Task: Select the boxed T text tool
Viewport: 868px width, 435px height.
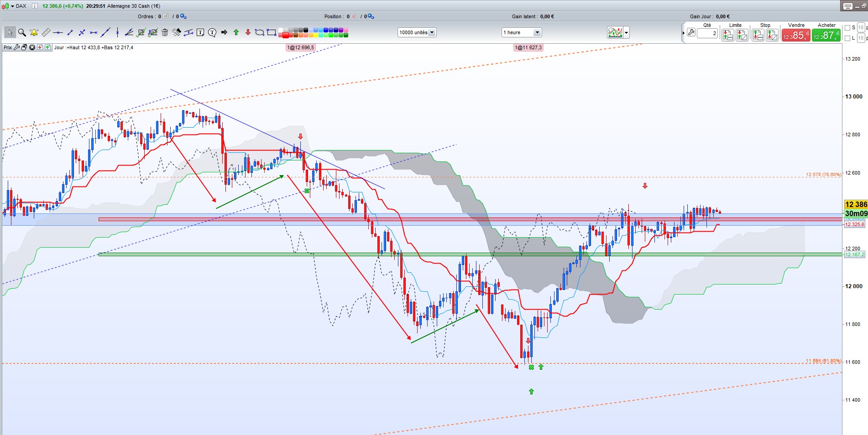Action: [200, 32]
